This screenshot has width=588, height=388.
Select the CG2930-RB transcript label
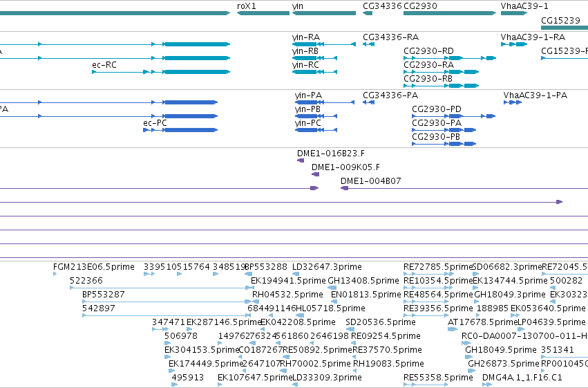click(x=428, y=79)
